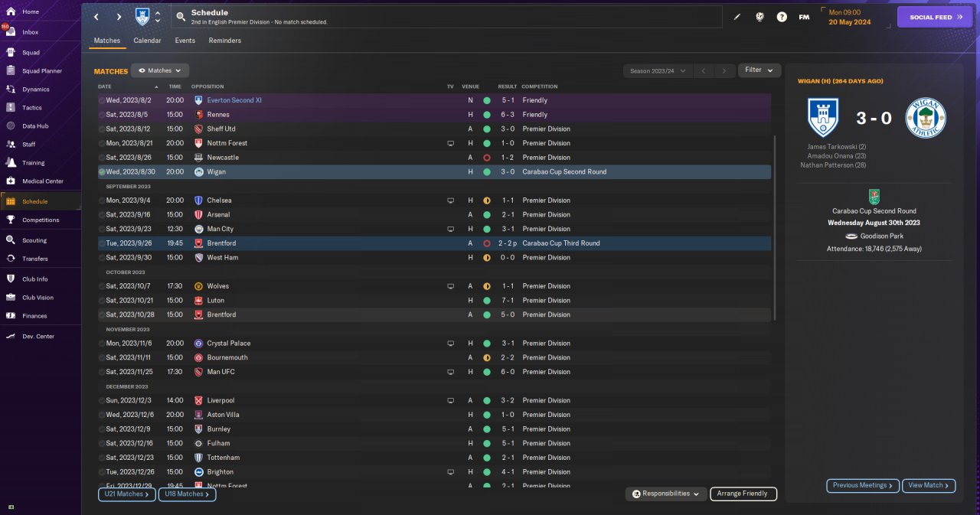The image size is (980, 515).
Task: Switch to the Calendar tab
Action: 147,41
